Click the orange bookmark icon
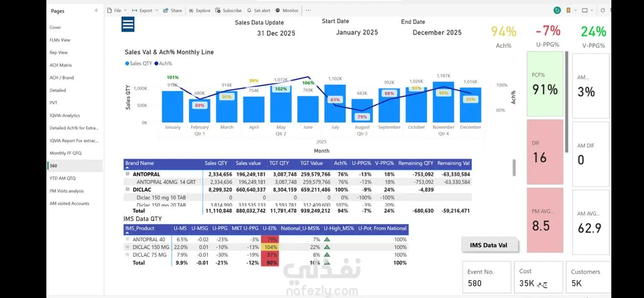This screenshot has height=298, width=644. click(569, 11)
